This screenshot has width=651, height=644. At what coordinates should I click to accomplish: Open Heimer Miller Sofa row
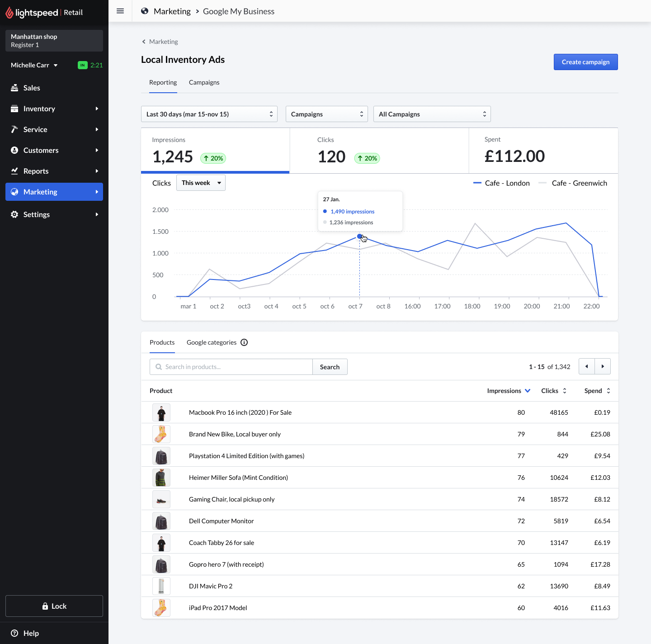[x=380, y=478]
